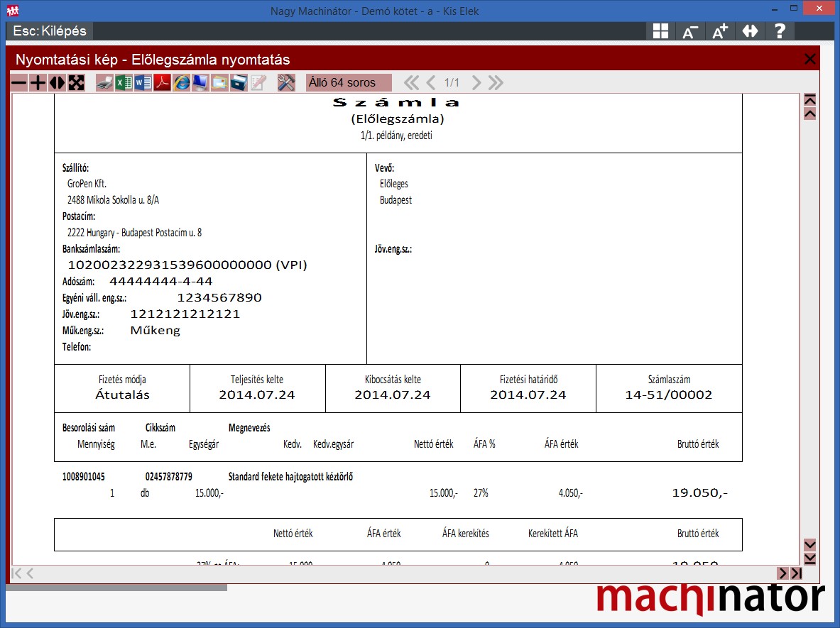Screen dimensions: 840x628
Task: Decrease font size with A- icon
Action: [x=690, y=31]
